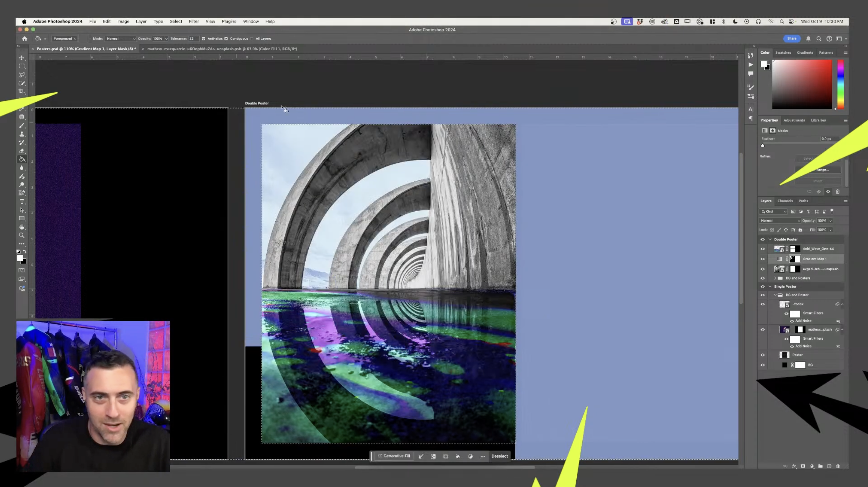Hide the Acid_Wave_One-44 layer
This screenshot has width=868, height=487.
[x=762, y=249]
